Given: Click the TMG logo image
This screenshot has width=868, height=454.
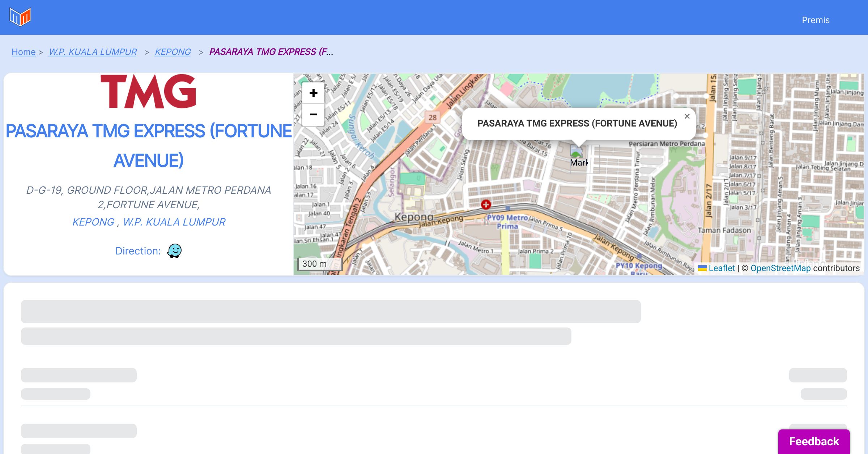Looking at the screenshot, I should tap(148, 91).
